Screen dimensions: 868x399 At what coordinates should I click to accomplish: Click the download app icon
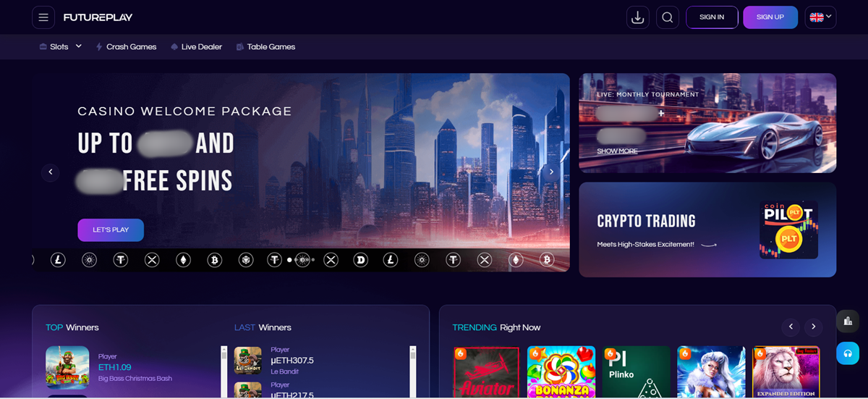click(x=638, y=17)
